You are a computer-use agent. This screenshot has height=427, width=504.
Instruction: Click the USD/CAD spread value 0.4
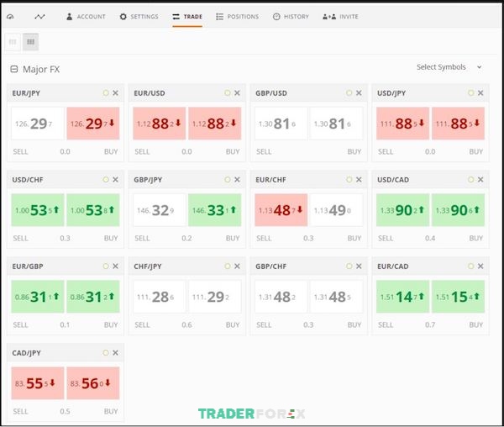[430, 238]
